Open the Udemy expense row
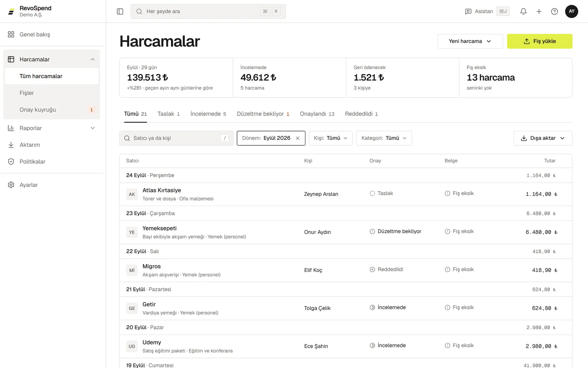 pos(345,346)
